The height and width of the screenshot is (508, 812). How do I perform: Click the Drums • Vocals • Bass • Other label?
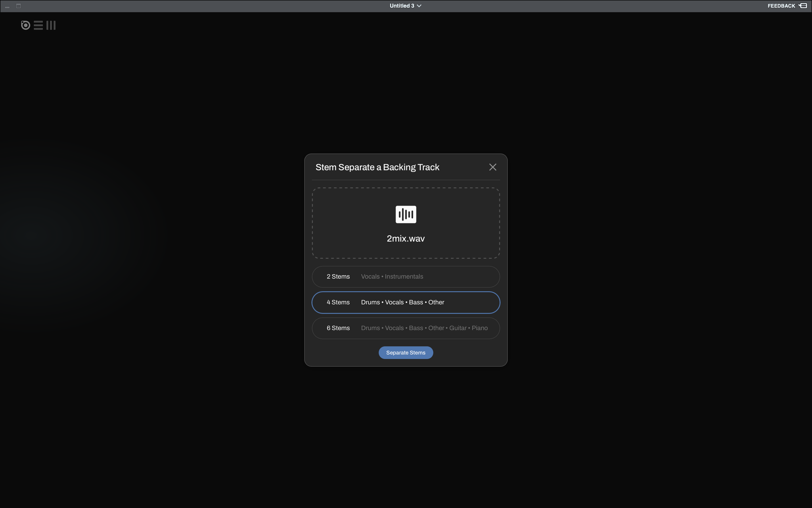click(x=402, y=302)
